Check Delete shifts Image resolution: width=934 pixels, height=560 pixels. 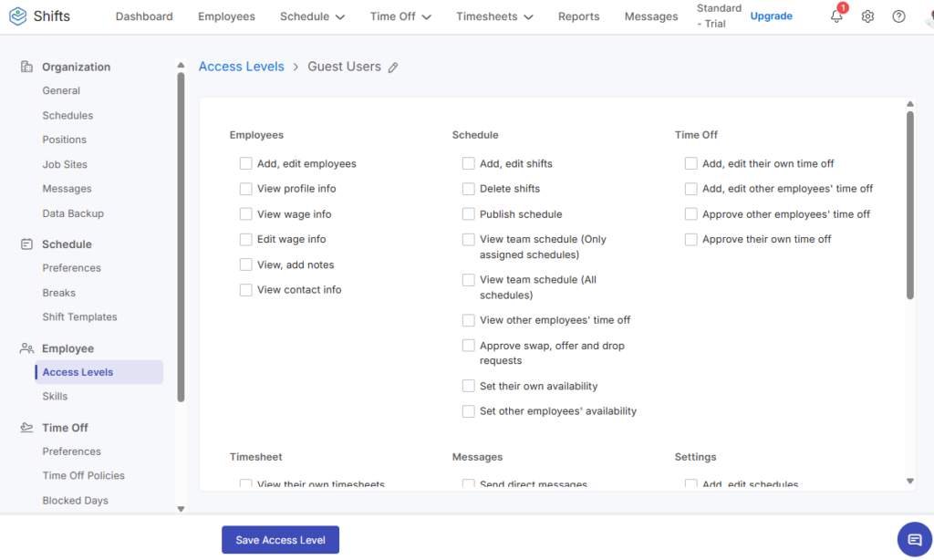pos(468,188)
